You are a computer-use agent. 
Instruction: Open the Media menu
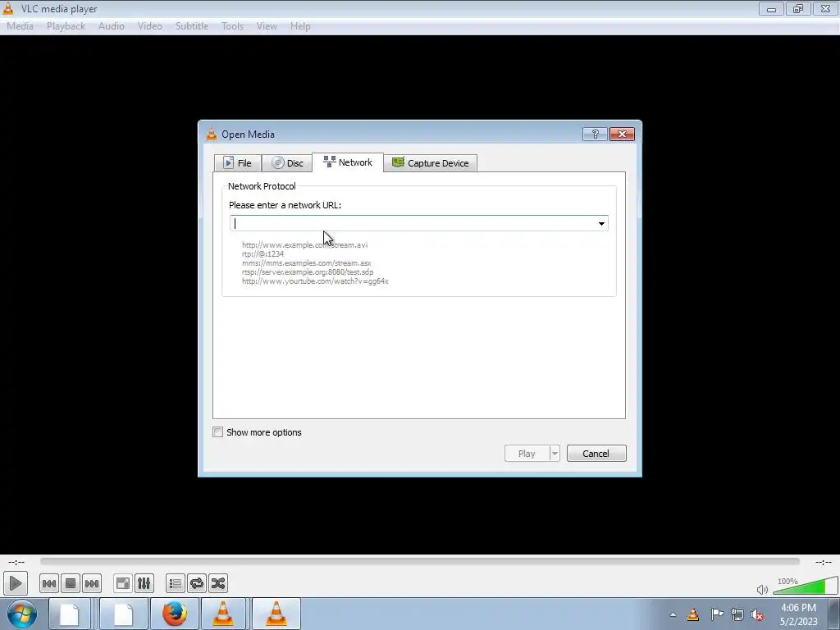20,26
